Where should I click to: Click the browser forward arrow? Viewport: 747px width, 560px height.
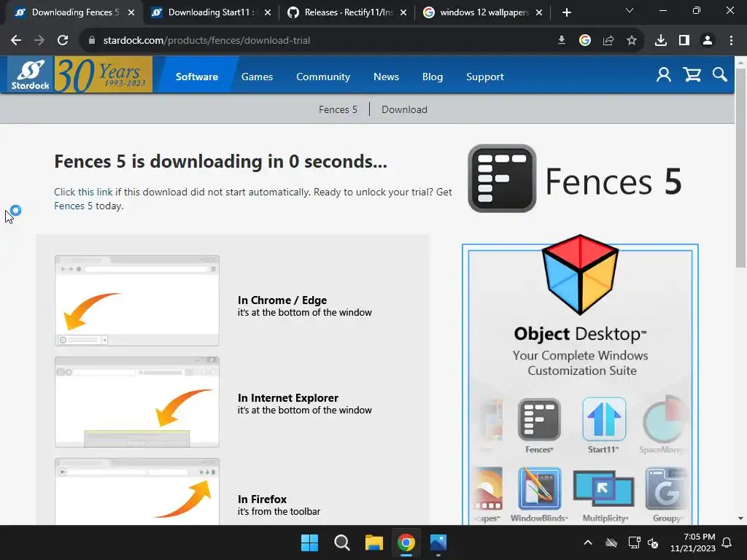pyautogui.click(x=39, y=41)
